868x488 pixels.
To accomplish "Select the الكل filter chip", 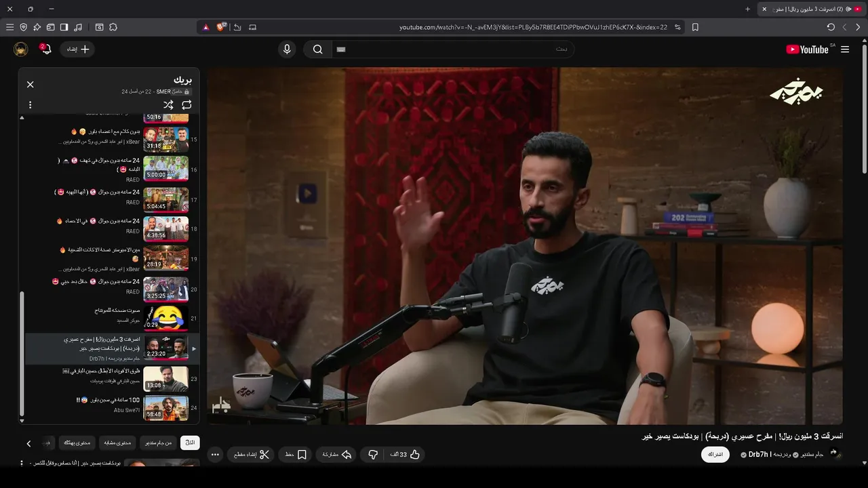I will click(x=190, y=443).
